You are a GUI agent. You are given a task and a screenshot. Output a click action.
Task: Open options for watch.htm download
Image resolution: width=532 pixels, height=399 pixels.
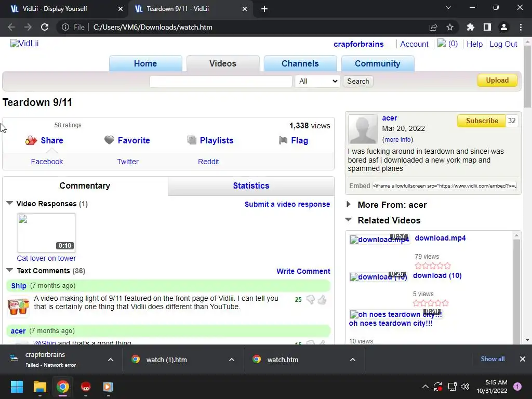pos(353,360)
